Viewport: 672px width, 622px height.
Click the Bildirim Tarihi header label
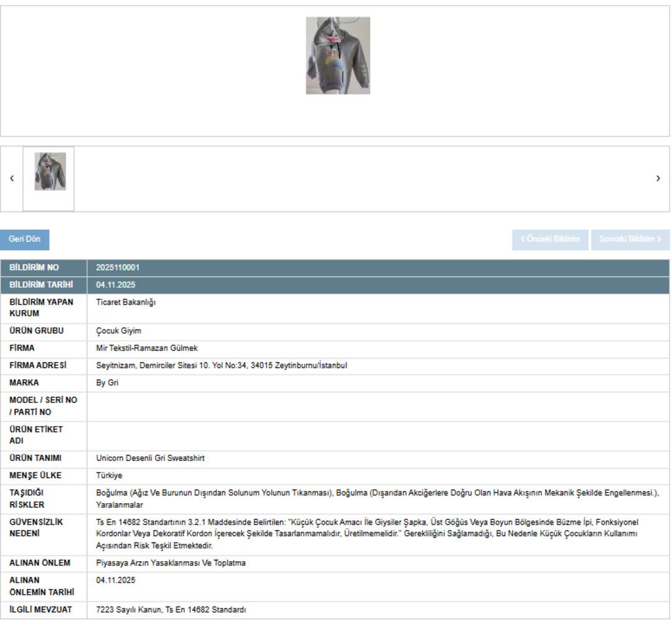[41, 285]
